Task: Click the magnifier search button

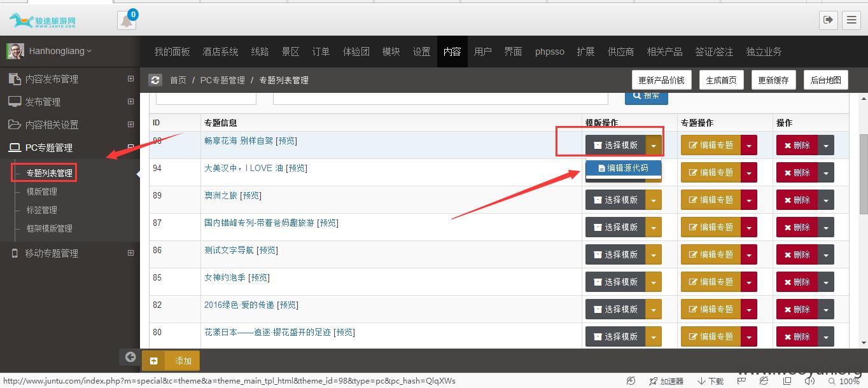Action: pos(646,96)
